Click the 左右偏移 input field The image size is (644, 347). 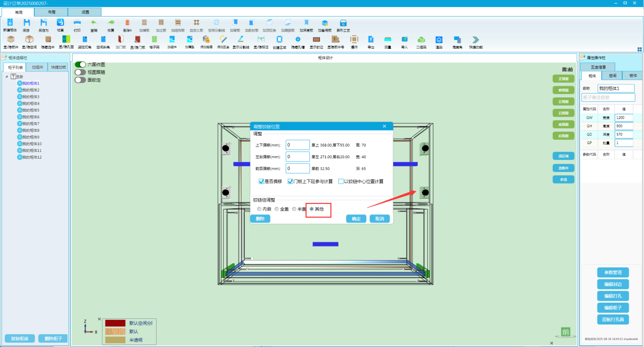pyautogui.click(x=297, y=157)
